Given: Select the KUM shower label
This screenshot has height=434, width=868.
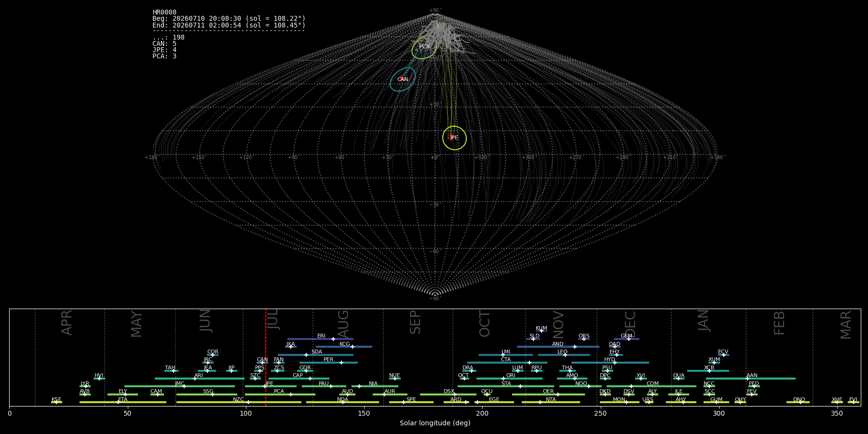Looking at the screenshot, I should pyautogui.click(x=542, y=328).
